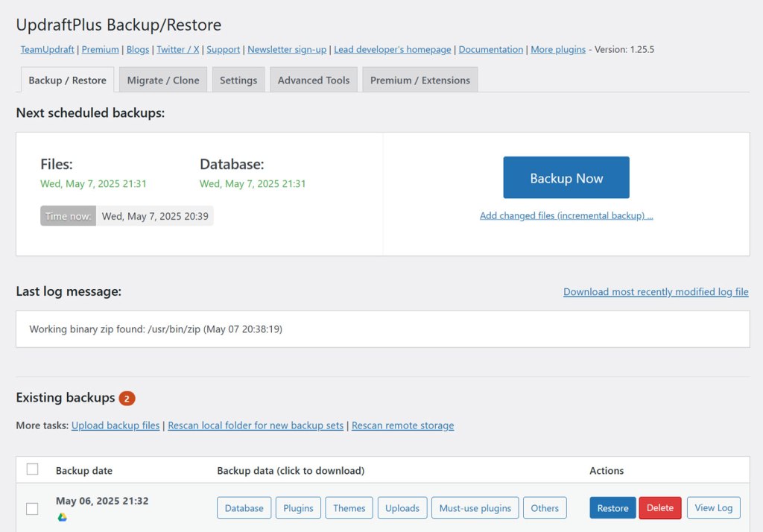Tick the select-all backups checkbox in header
Viewport: 763px width, 532px height.
point(33,469)
